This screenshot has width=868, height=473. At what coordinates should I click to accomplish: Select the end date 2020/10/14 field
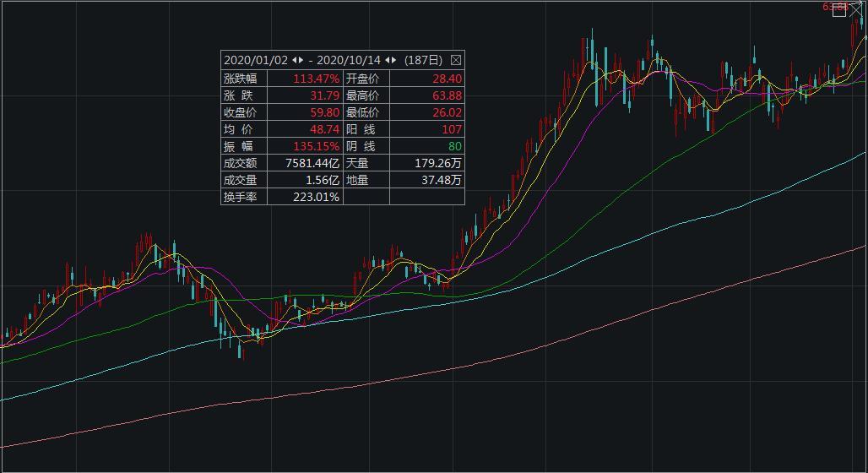coord(349,60)
